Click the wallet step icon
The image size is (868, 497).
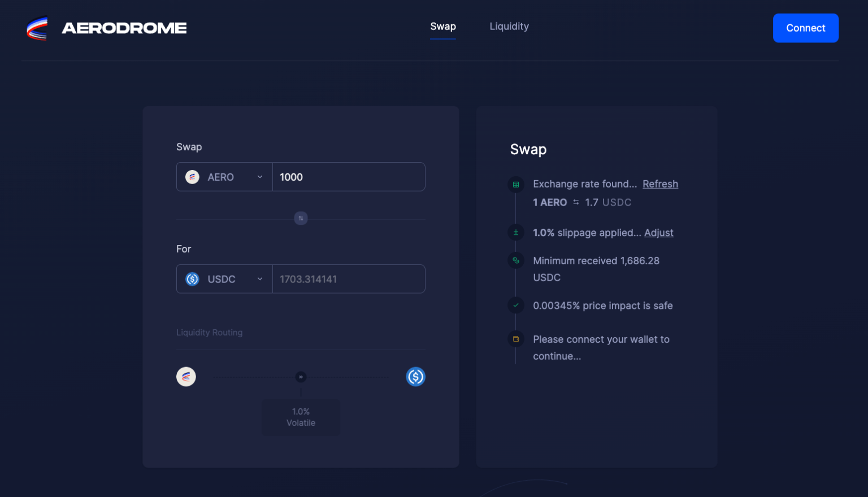point(515,339)
